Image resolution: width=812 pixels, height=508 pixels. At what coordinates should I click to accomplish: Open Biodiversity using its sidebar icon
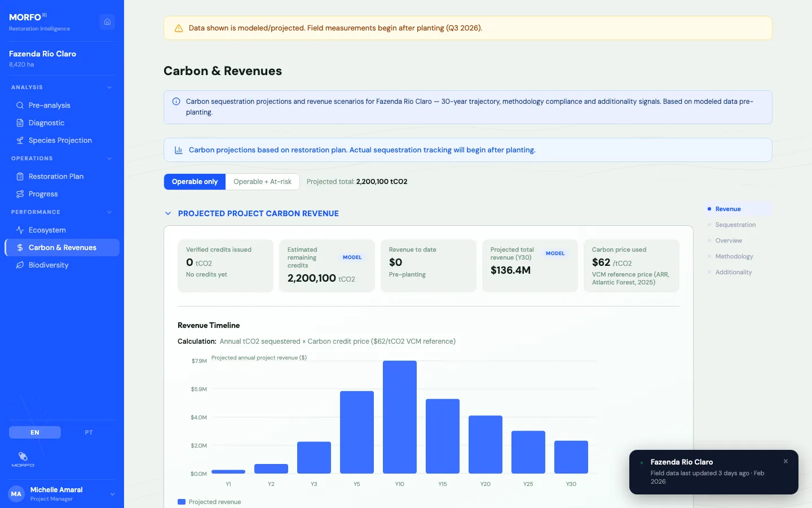(19, 265)
